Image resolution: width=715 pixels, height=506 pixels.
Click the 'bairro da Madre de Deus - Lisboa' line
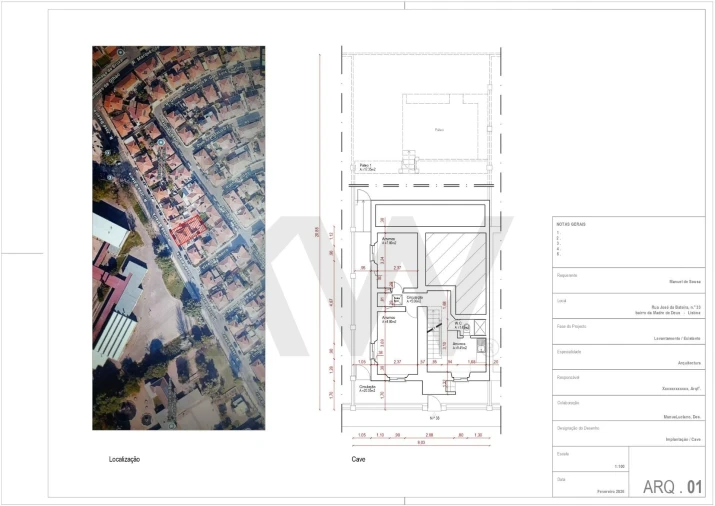click(668, 313)
